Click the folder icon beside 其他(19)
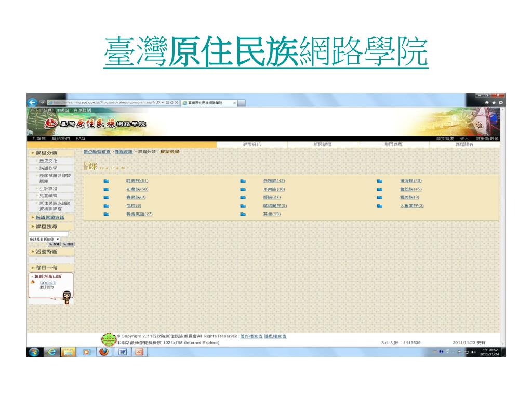 [x=243, y=214]
